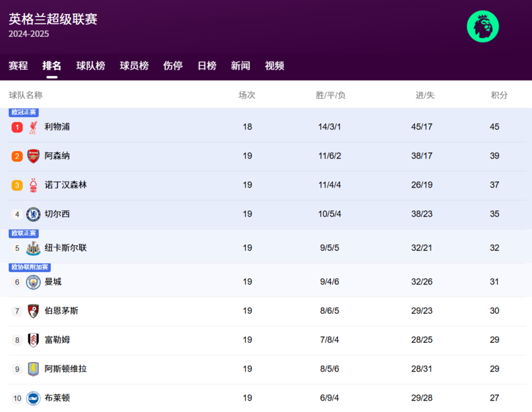
Task: Select the Fulham club crest
Action: 32,340
